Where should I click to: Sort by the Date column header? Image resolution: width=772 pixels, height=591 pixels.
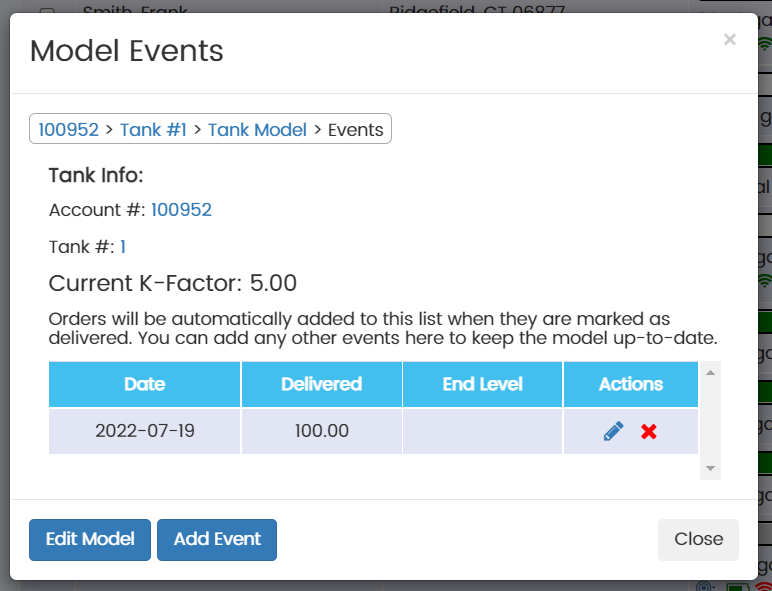pos(145,384)
